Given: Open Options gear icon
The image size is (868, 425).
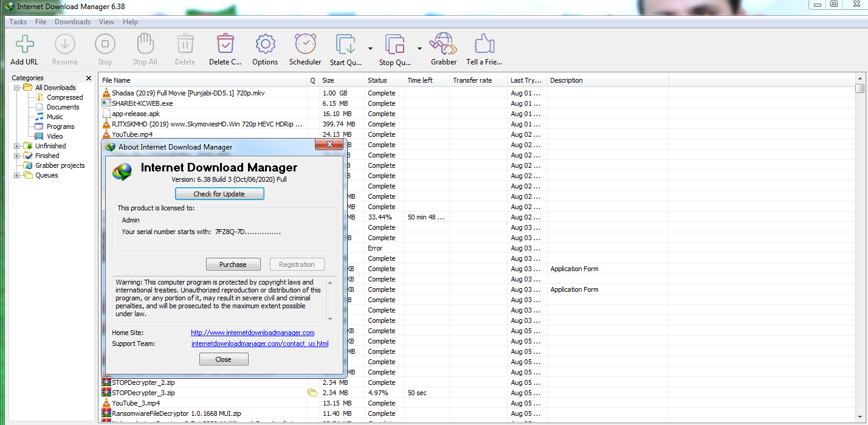Looking at the screenshot, I should (265, 44).
